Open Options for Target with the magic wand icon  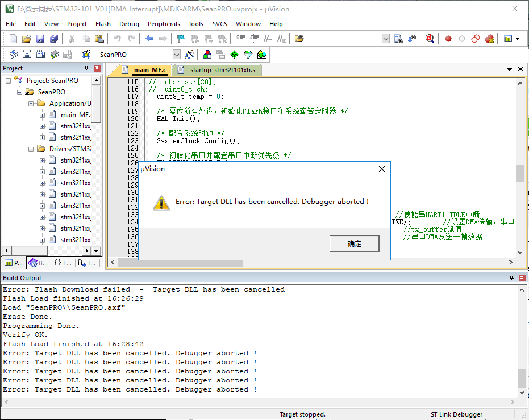[190, 55]
